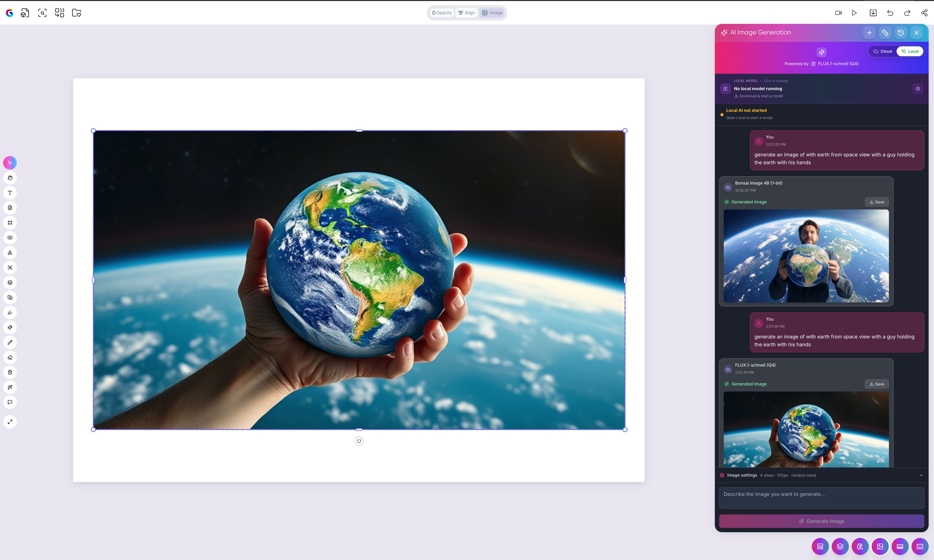Click the trash delete tool

pyautogui.click(x=10, y=372)
